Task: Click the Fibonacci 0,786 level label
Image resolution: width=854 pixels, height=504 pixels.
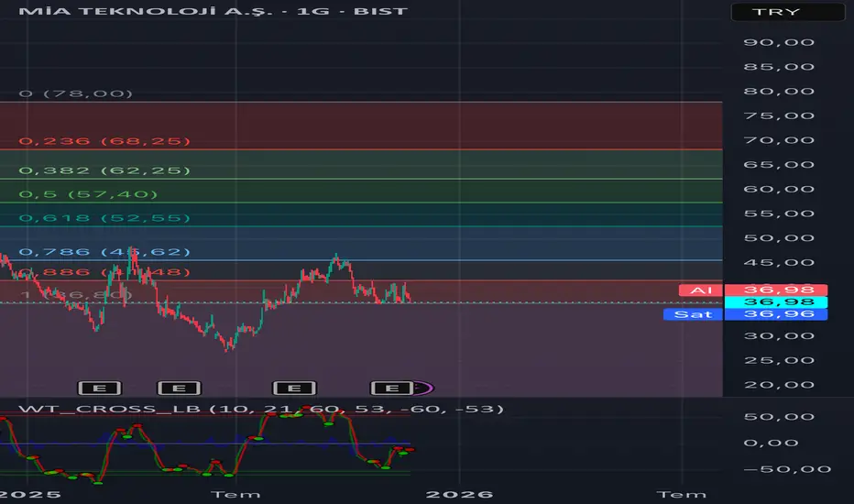Action: pos(104,252)
